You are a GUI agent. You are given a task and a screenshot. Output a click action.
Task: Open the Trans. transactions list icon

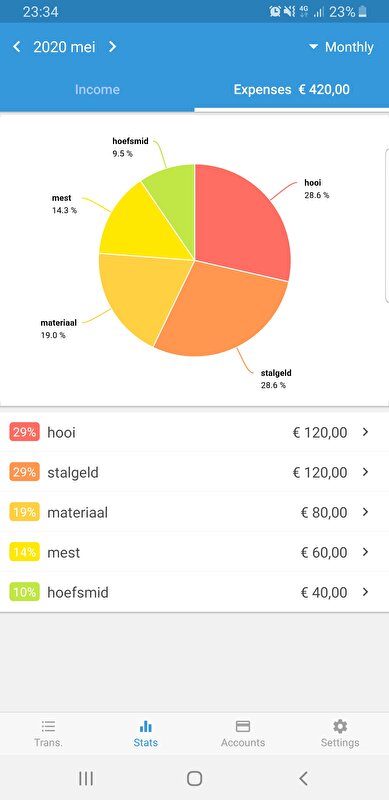point(48,726)
